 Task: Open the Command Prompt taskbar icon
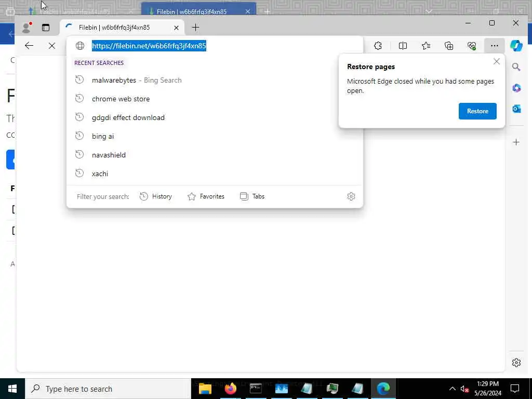(x=256, y=389)
